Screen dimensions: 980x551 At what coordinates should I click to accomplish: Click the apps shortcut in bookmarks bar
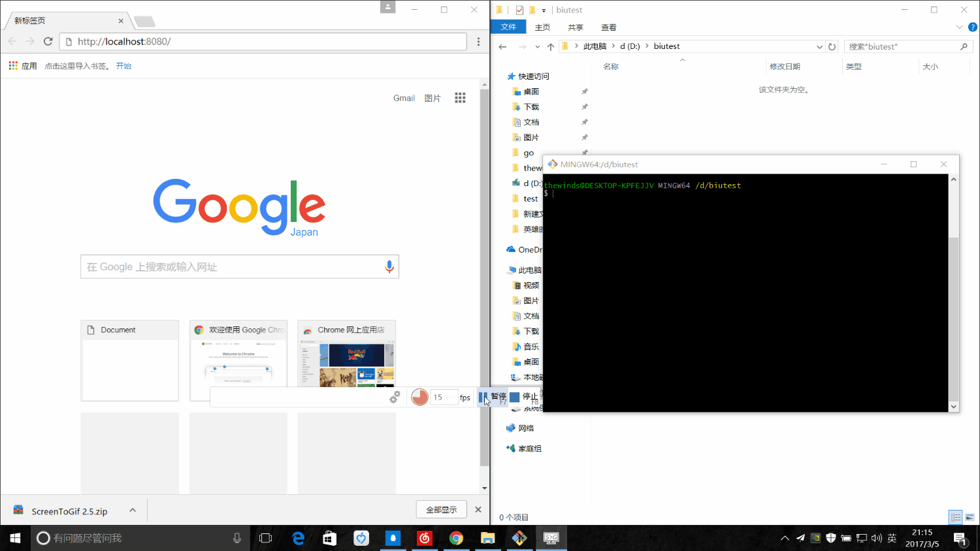click(23, 66)
